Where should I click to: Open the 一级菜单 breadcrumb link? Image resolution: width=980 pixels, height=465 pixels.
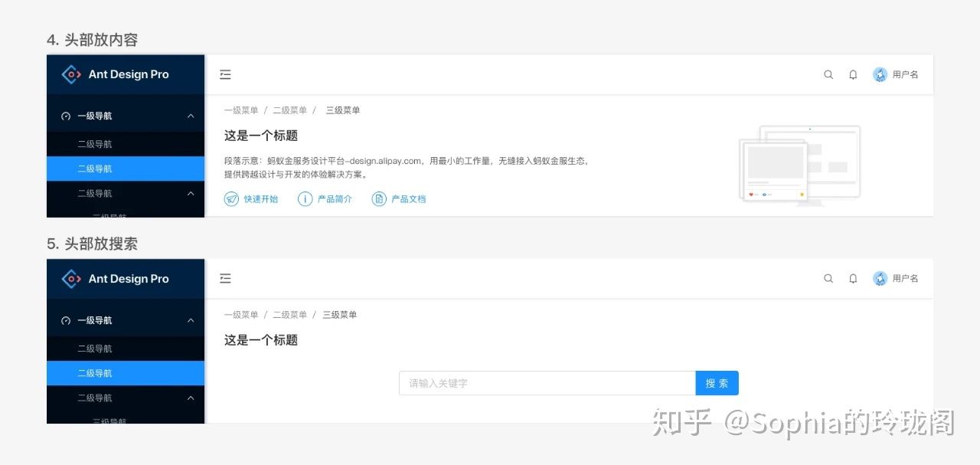point(240,110)
